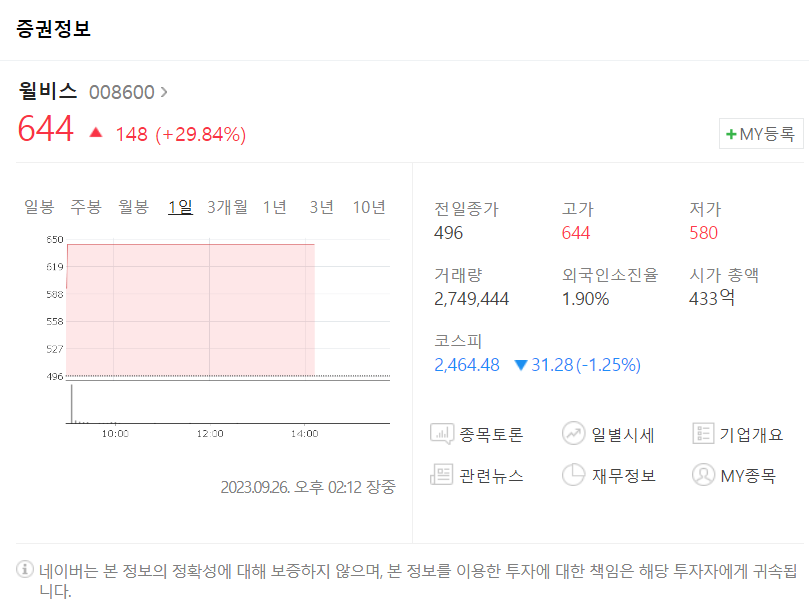Click the volume bar chart below price chart
Image resolution: width=809 pixels, height=616 pixels.
(x=228, y=404)
